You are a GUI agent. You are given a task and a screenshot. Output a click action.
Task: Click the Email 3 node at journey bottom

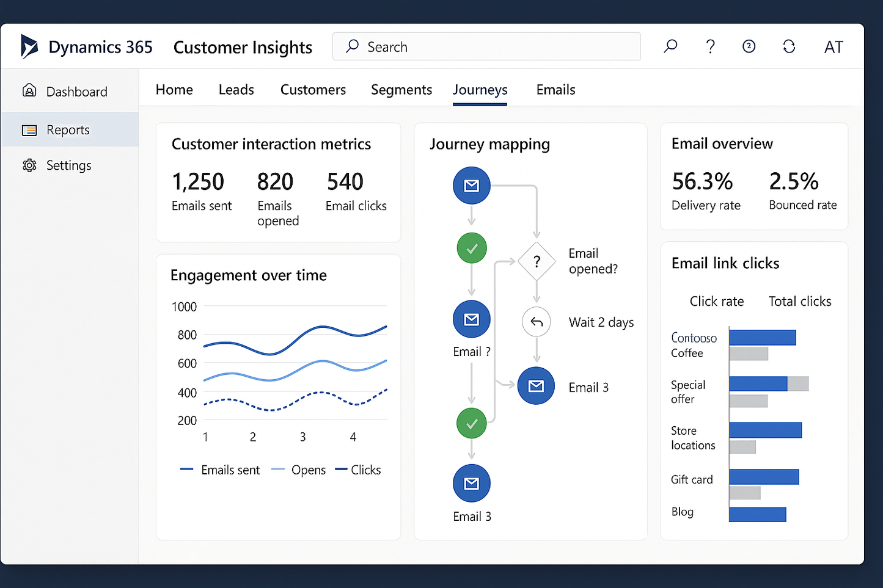point(471,483)
